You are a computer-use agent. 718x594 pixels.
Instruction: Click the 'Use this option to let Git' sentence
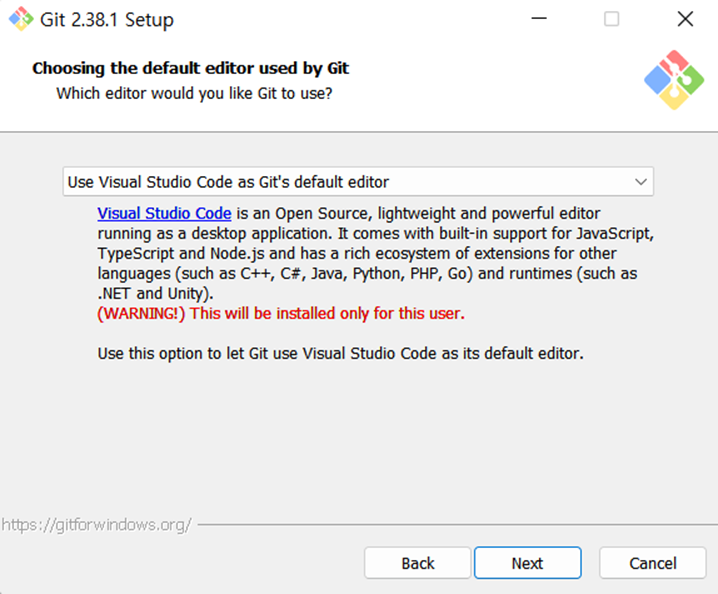coord(340,354)
